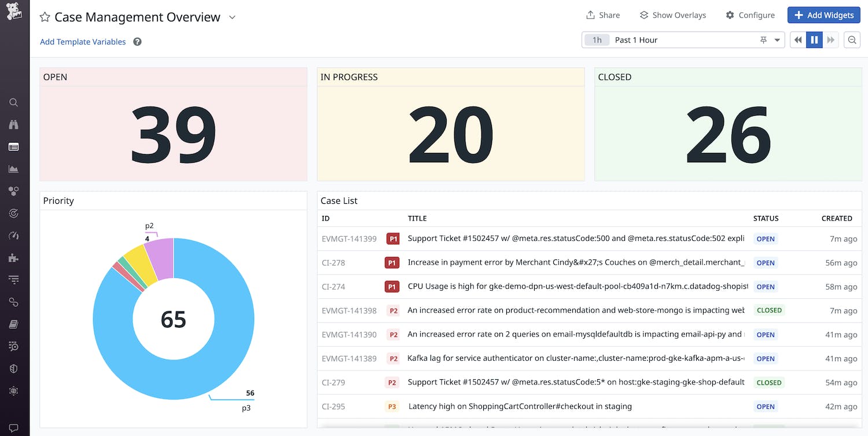
Task: Open the dashboards chart icon in sidebar
Action: (x=14, y=169)
